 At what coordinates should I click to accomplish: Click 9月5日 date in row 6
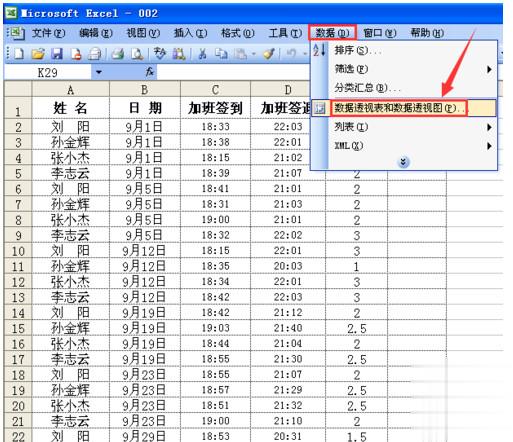145,189
